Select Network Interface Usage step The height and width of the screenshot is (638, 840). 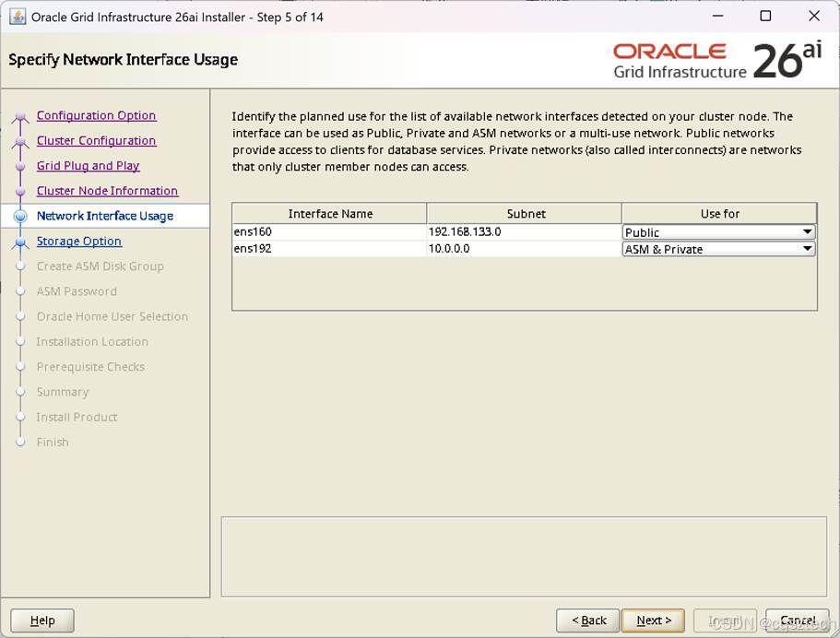tap(105, 216)
